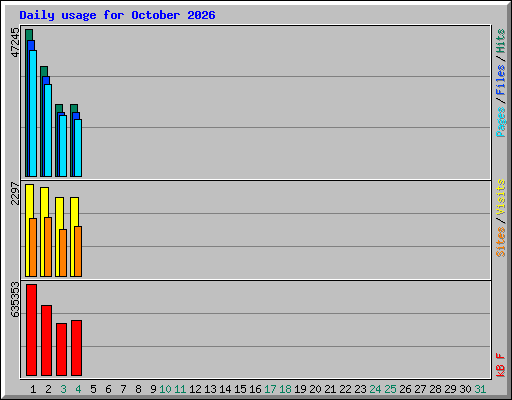Click day label 21 on the x-axis
Screen dimensions: 512x400
[x=330, y=389]
